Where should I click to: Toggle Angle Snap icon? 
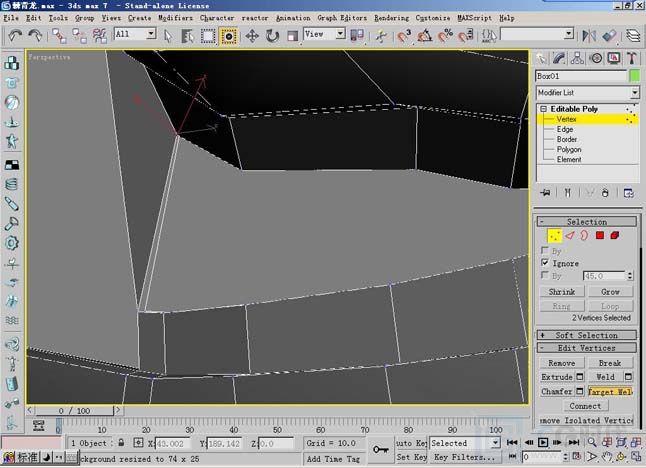click(x=424, y=36)
